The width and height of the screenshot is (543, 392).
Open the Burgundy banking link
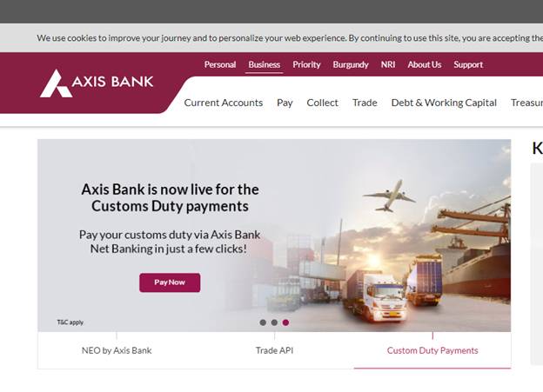[351, 64]
